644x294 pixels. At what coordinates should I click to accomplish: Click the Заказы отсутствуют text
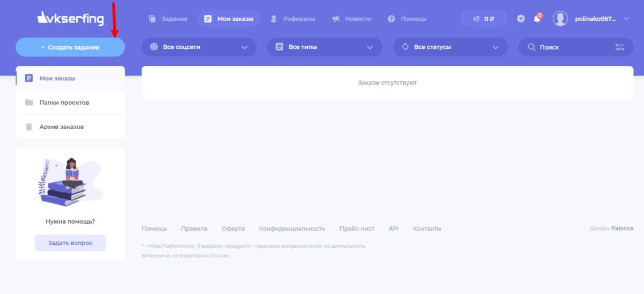[x=387, y=83]
